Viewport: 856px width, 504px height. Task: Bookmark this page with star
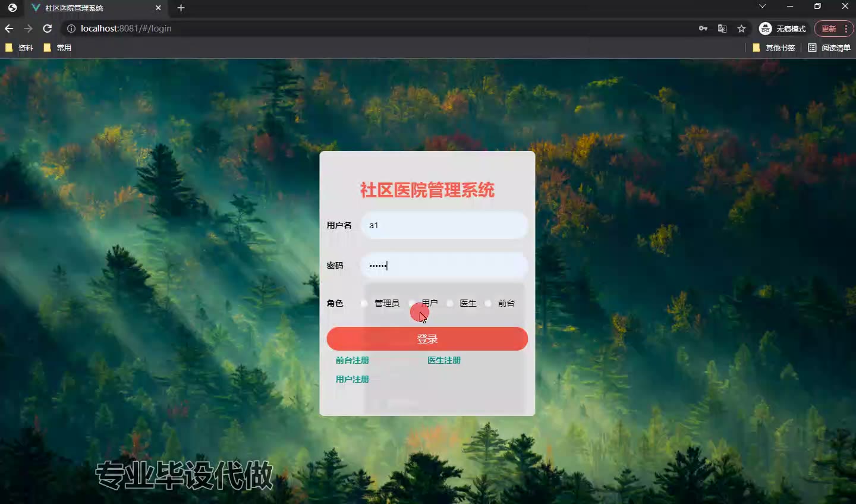pyautogui.click(x=741, y=29)
